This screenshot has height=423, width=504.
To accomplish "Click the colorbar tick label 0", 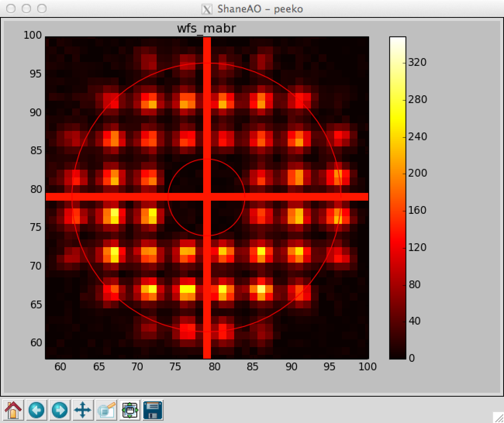I will tap(412, 358).
